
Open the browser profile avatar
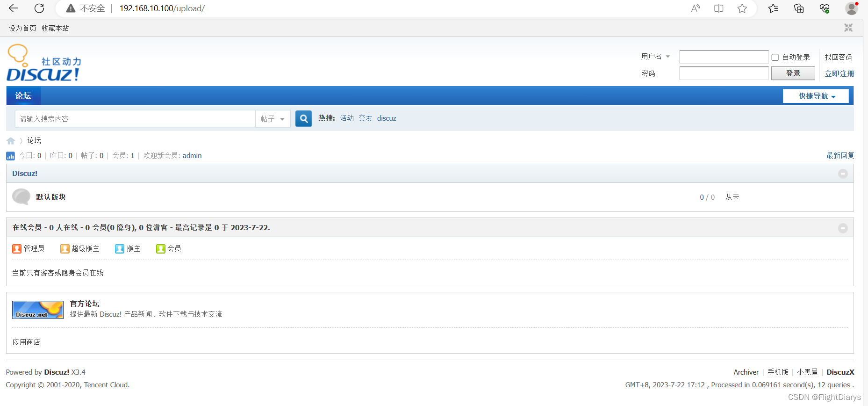[x=852, y=8]
